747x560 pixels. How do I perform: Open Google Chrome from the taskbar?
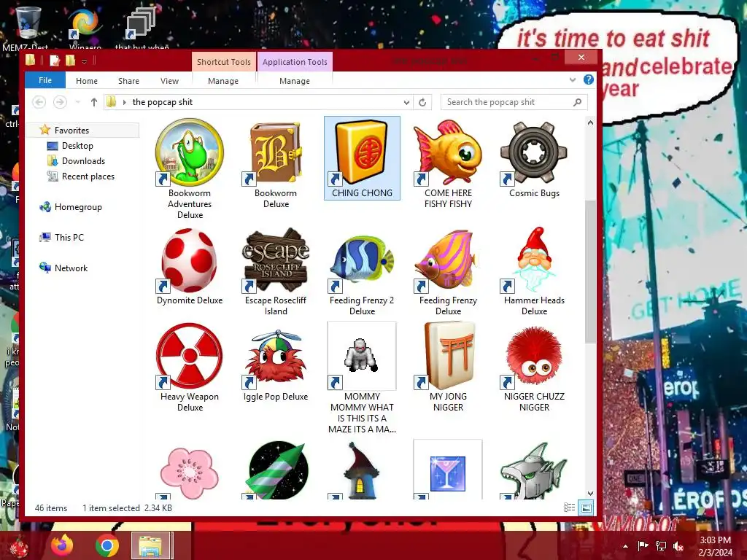coord(107,545)
